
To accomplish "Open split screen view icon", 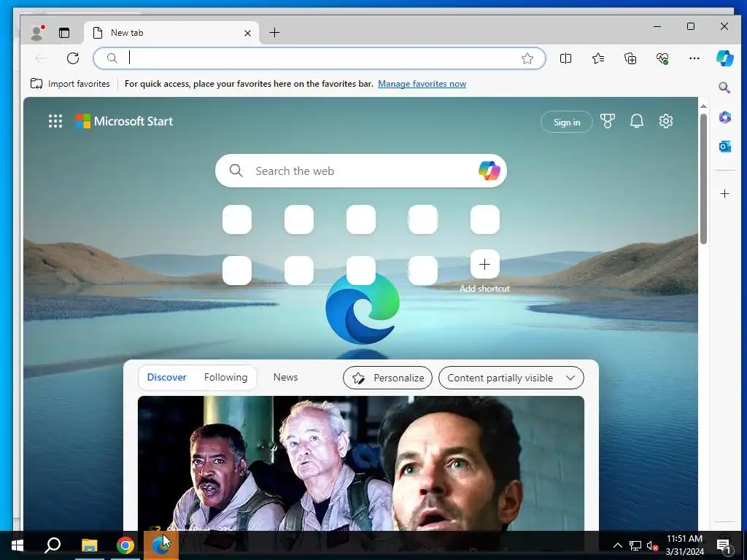I will [565, 58].
